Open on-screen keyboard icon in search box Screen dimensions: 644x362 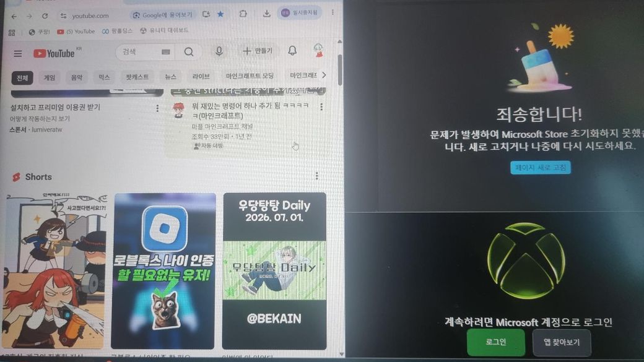166,52
